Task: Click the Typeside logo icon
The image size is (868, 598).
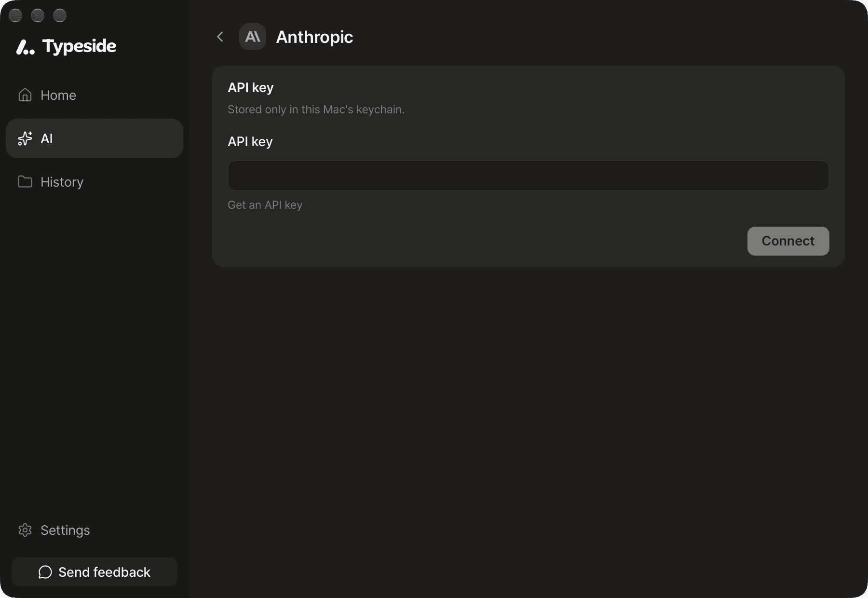Action: pos(26,47)
